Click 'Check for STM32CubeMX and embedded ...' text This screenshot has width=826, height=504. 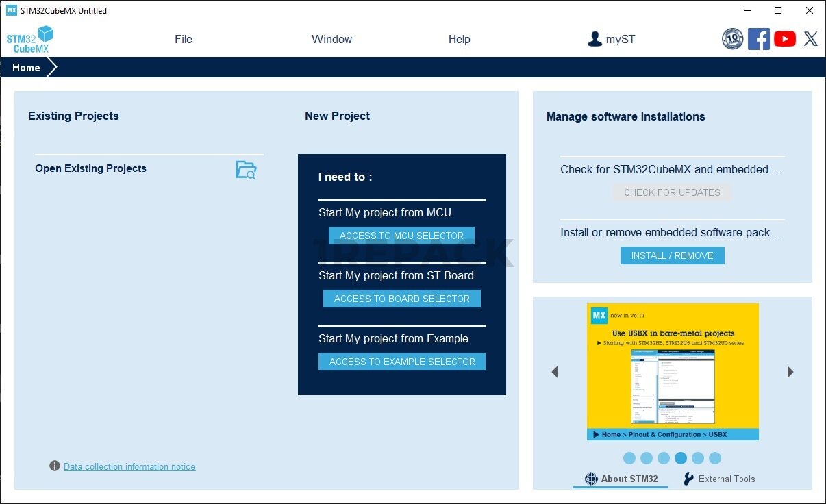671,169
